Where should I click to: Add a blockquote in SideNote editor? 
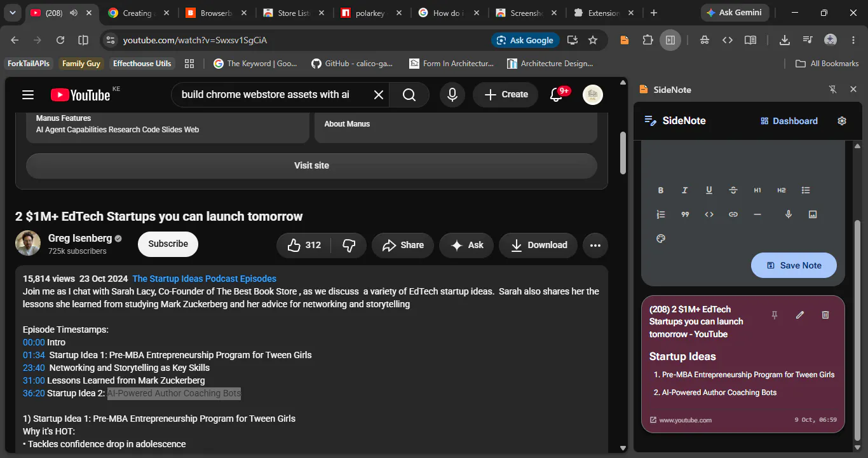tap(685, 214)
